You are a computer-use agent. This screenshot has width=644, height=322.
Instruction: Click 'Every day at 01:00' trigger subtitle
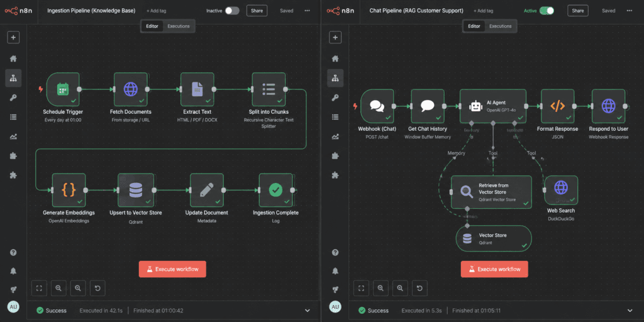click(63, 120)
